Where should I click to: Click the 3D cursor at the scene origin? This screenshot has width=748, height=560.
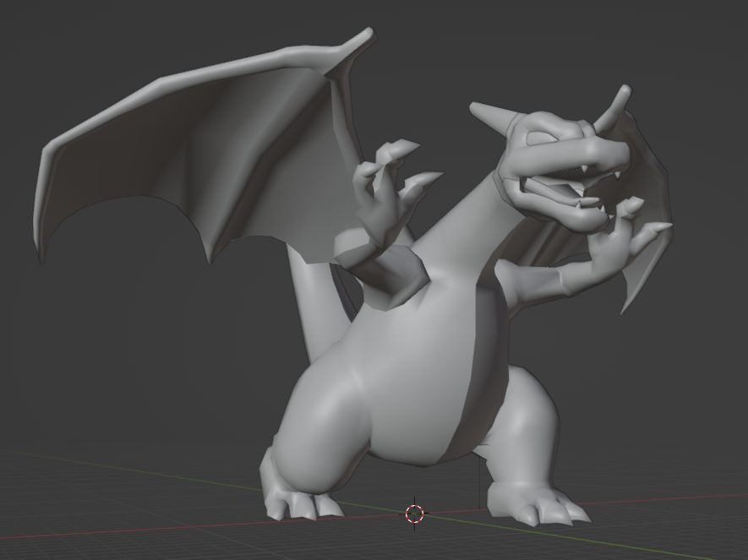[x=413, y=513]
